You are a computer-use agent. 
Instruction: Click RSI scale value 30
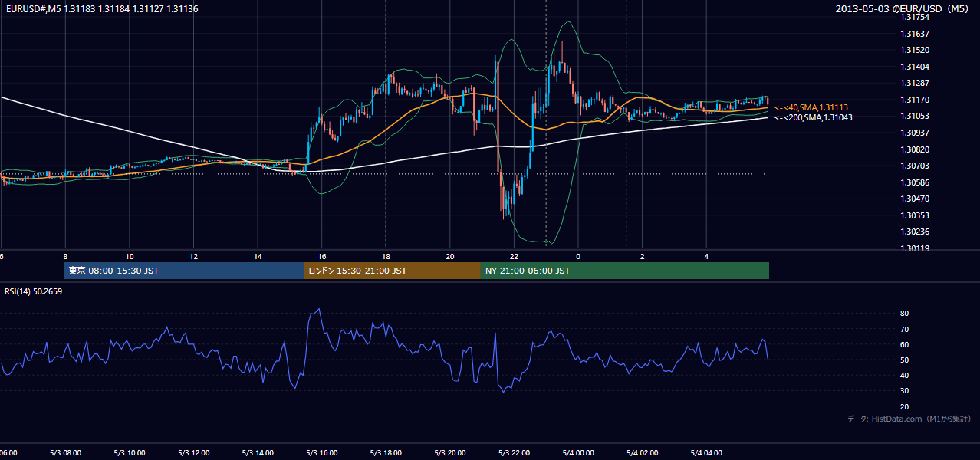[x=904, y=391]
